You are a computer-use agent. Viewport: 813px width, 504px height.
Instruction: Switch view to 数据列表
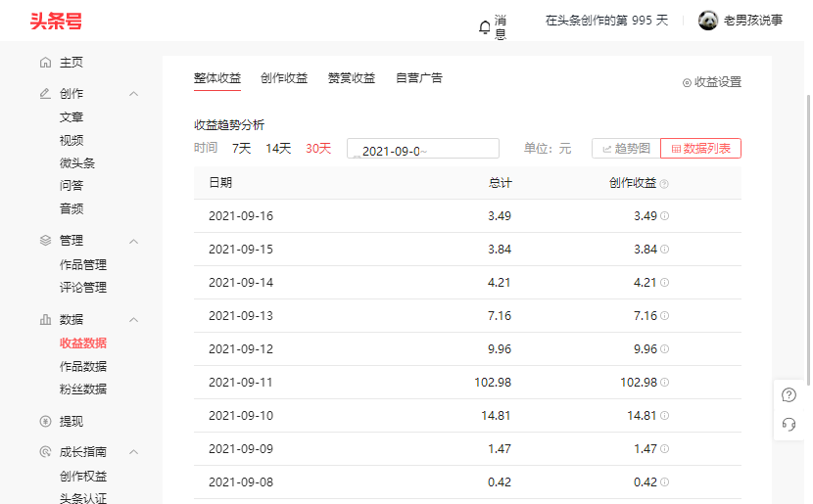pos(700,149)
